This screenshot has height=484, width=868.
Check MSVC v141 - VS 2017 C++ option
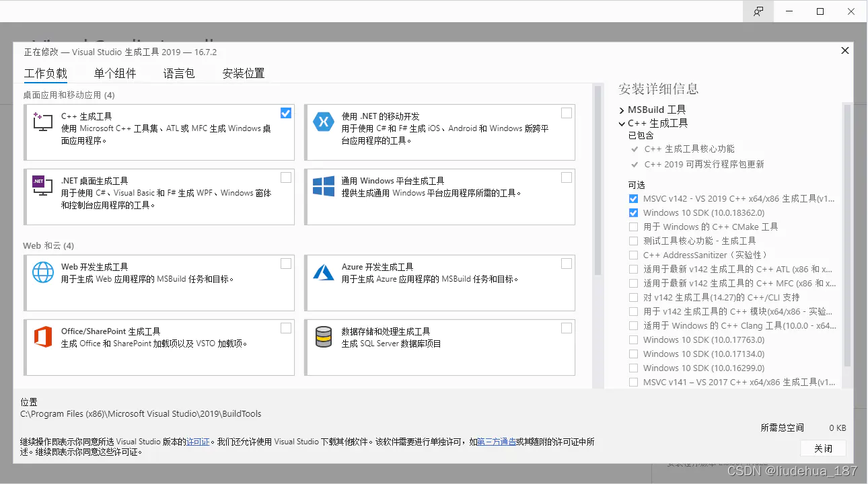pos(633,382)
